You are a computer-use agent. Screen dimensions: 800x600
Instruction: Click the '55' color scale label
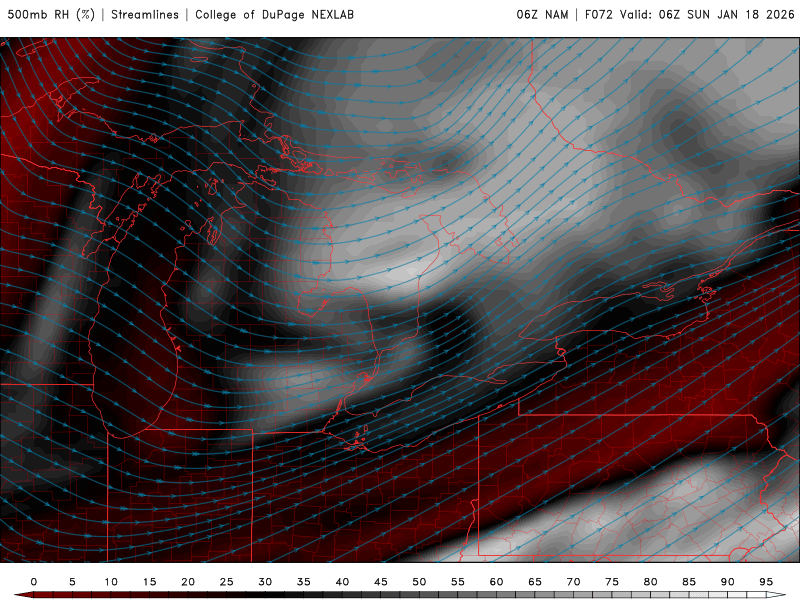pos(458,582)
